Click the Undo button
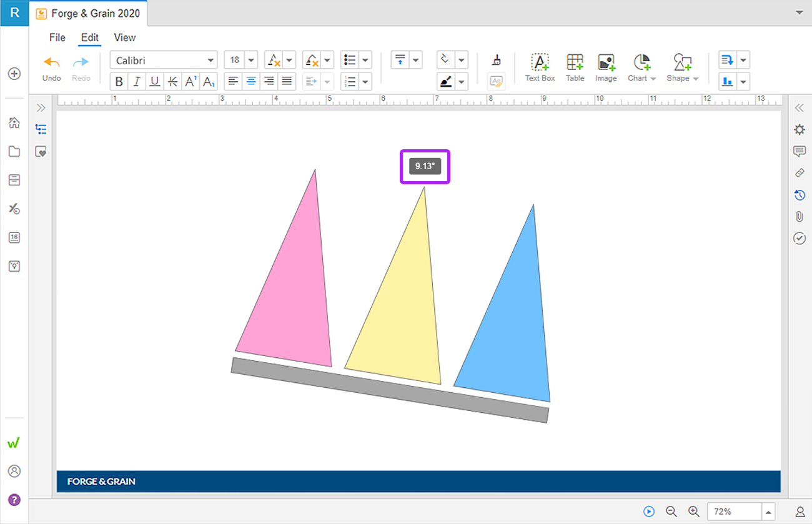The image size is (812, 524). coord(51,69)
